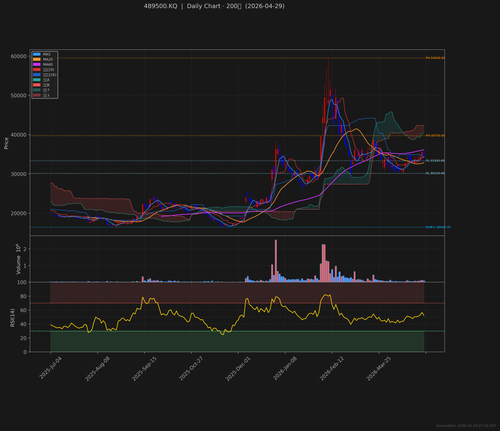Click the orange price-level label near 40000
The height and width of the screenshot is (431, 500).
tap(435, 136)
